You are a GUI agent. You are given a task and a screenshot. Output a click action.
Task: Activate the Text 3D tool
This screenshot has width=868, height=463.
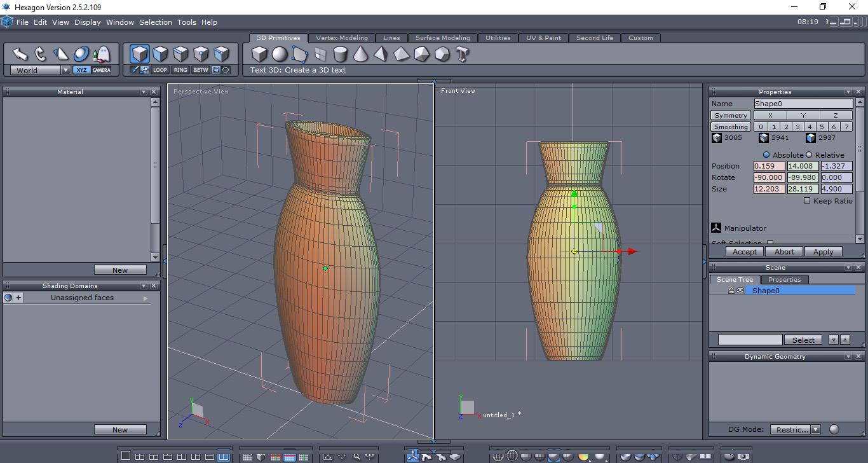coord(463,55)
